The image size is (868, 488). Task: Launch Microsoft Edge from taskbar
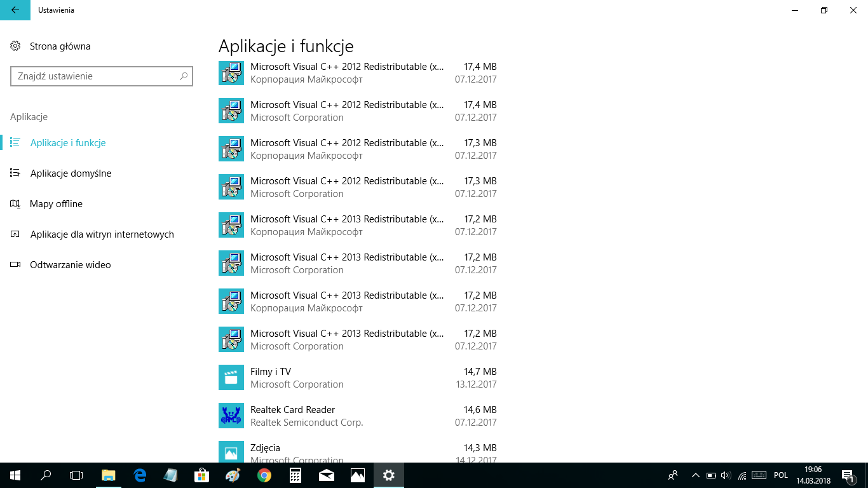[x=140, y=475]
